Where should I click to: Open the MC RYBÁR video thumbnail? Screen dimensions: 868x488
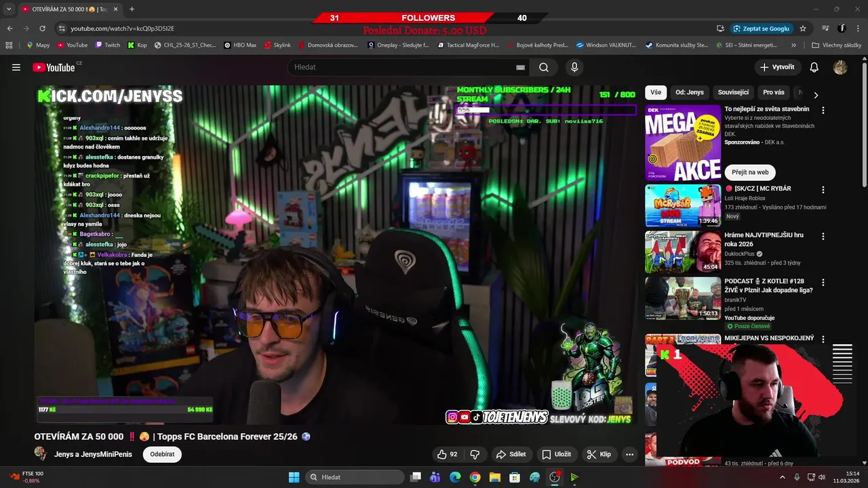(x=683, y=205)
